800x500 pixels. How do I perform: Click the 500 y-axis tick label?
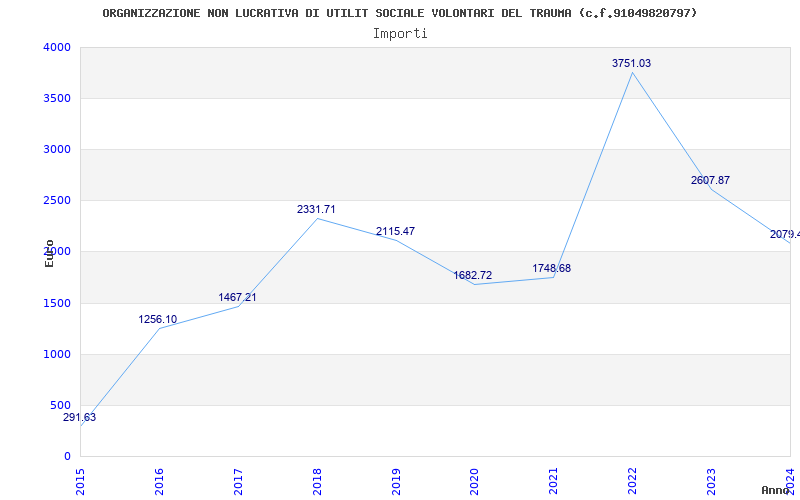tap(60, 406)
